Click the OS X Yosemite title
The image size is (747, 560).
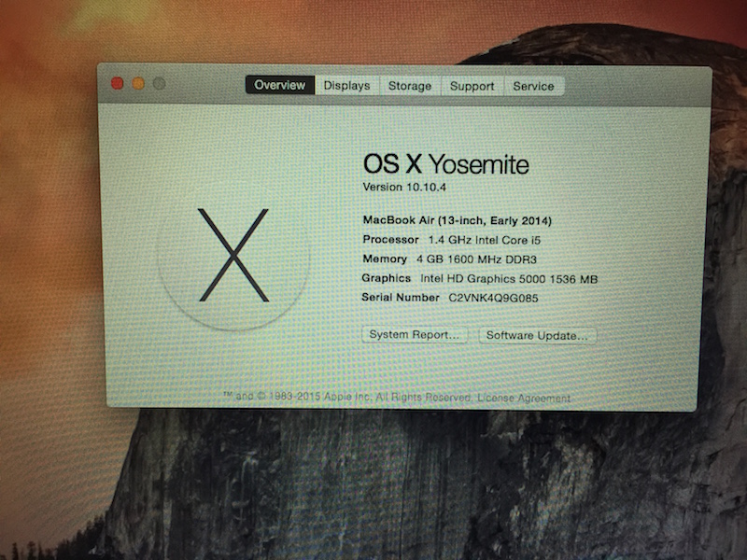pyautogui.click(x=446, y=164)
